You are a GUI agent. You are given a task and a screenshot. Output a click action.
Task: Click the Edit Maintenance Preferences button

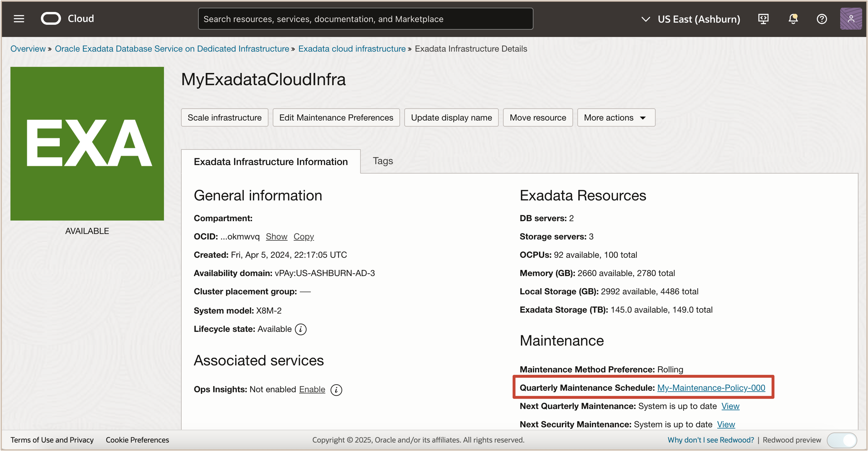tap(336, 118)
